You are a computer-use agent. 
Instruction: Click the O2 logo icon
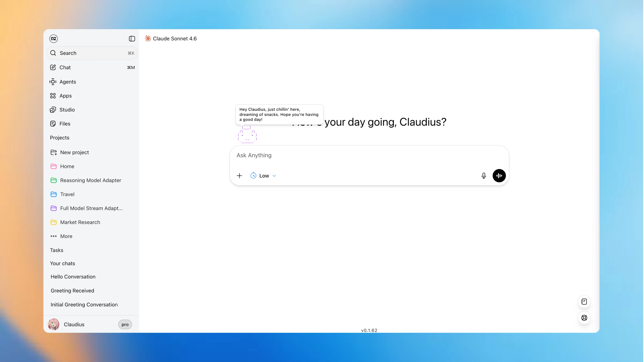[54, 38]
